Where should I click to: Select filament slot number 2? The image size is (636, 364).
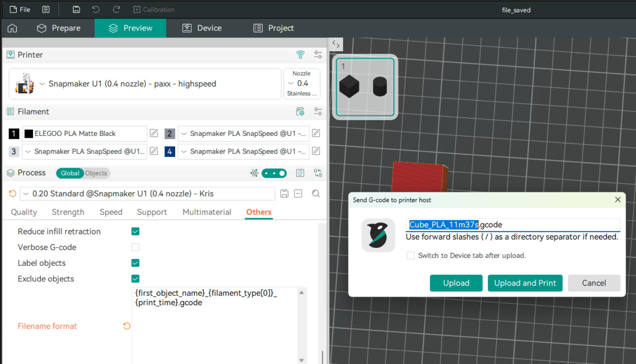[169, 134]
